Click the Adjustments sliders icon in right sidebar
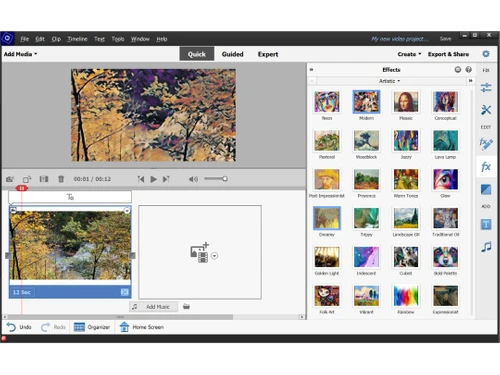The height and width of the screenshot is (375, 500). coord(486,88)
